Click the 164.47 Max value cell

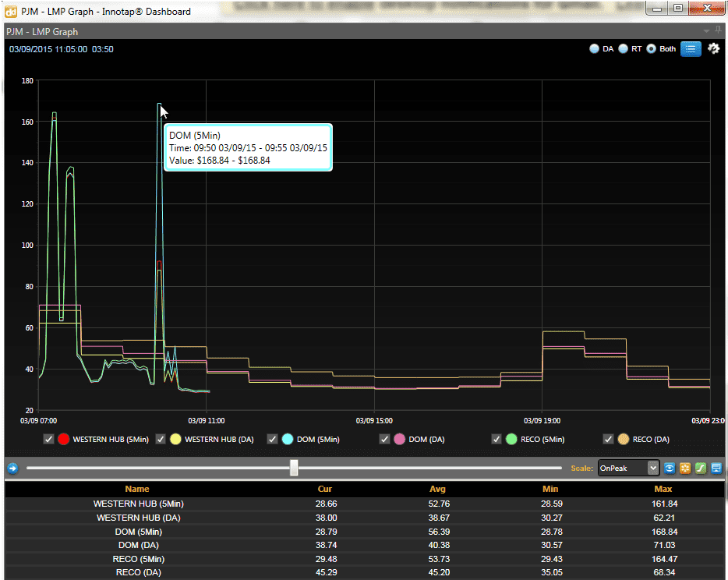pyautogui.click(x=664, y=559)
